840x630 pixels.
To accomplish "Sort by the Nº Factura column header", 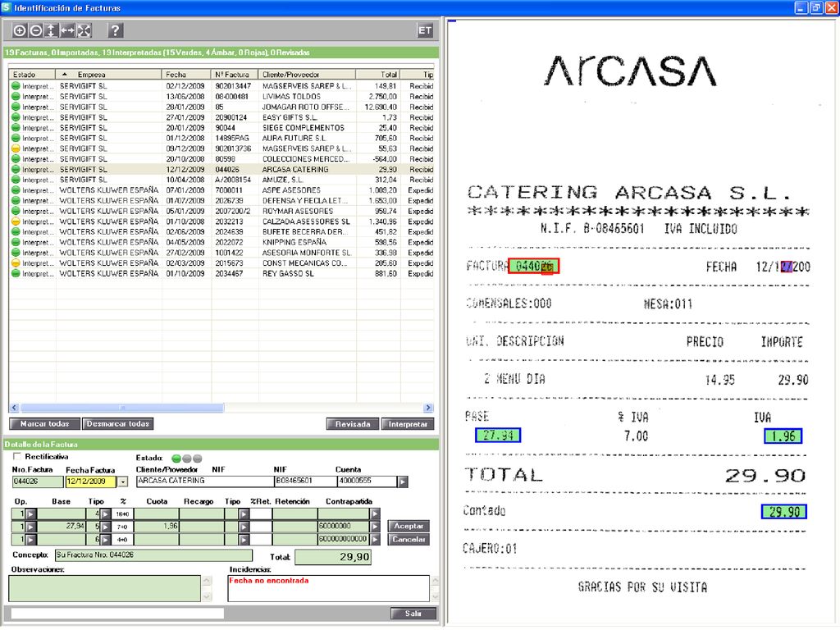I will (x=235, y=75).
